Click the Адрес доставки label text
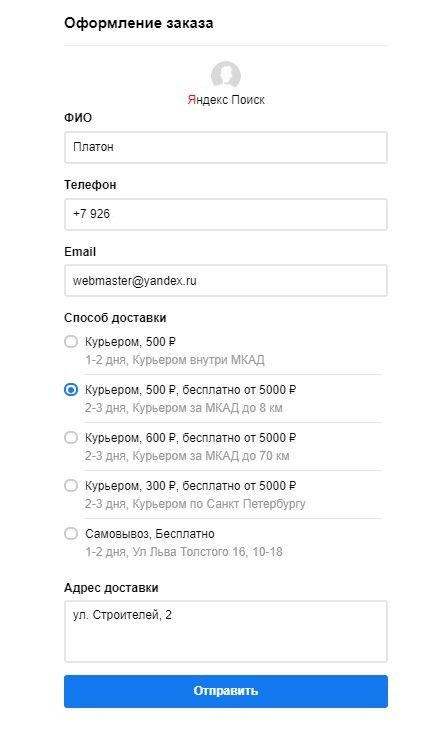 [x=111, y=588]
